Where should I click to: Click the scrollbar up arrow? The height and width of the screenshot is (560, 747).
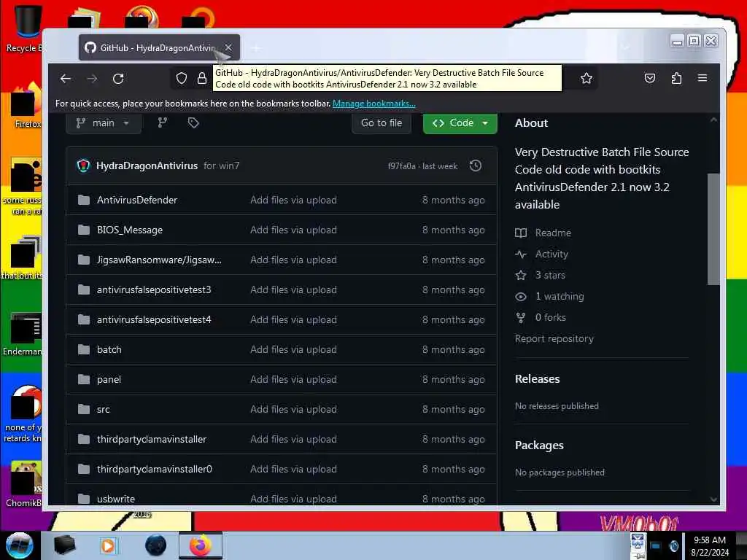pos(713,120)
